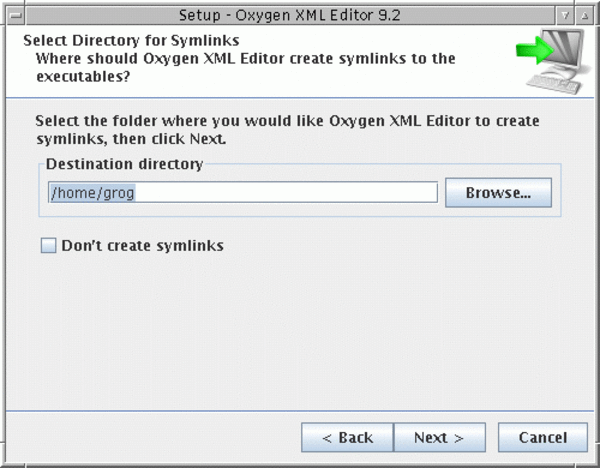Enable the Don't create symlinks checkbox

pos(49,245)
